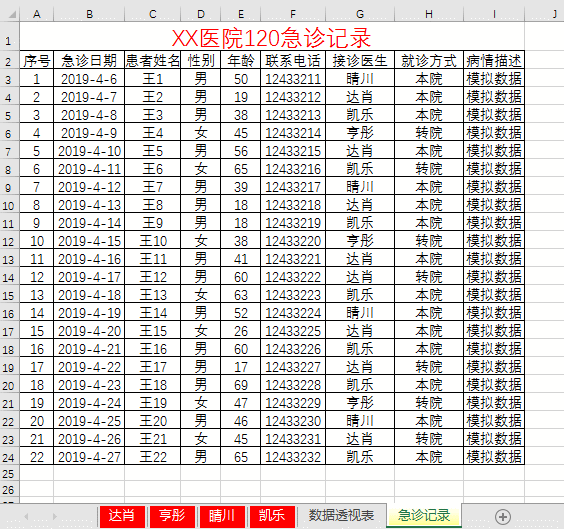Select age cell 52
The height and width of the screenshot is (529, 564).
click(x=241, y=312)
